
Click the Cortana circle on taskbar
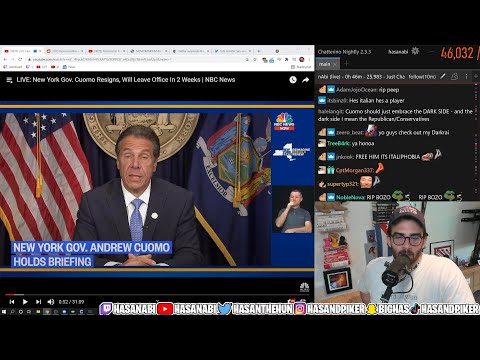click(x=21, y=312)
